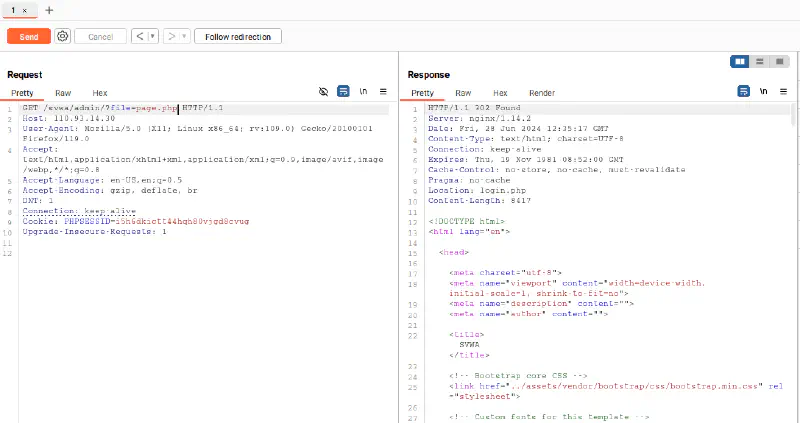Select the Response Pretty tab

[x=422, y=93]
